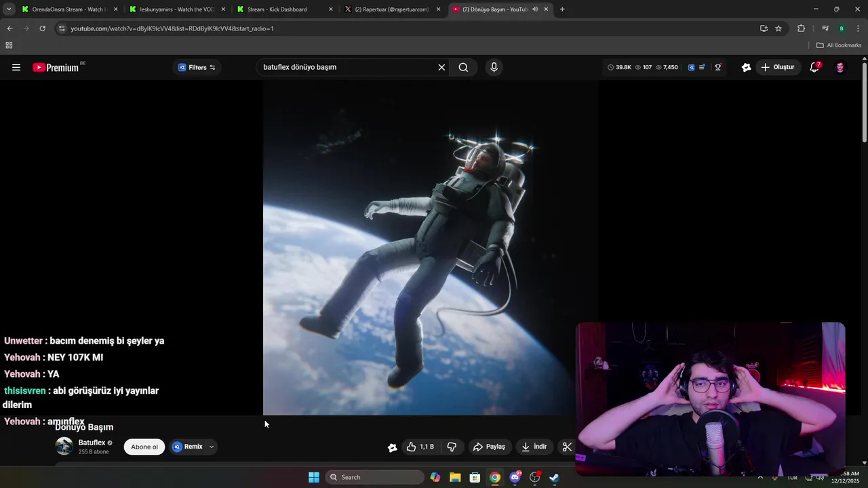Click the vidIQ trophy icon

coord(718,67)
